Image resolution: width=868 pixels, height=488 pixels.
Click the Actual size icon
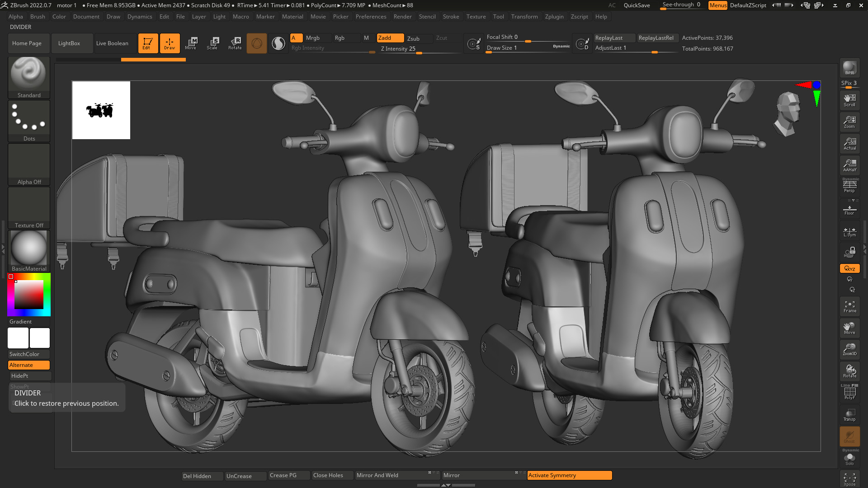(850, 143)
